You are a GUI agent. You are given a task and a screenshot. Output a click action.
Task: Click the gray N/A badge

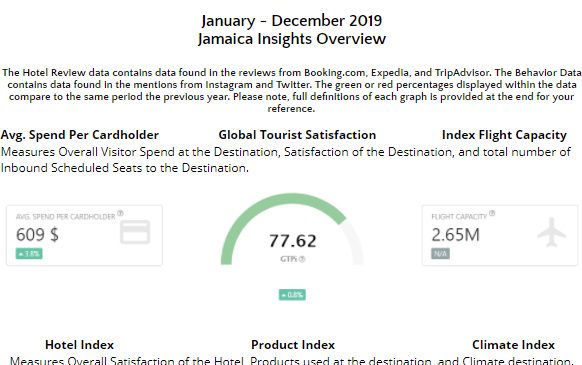click(440, 254)
